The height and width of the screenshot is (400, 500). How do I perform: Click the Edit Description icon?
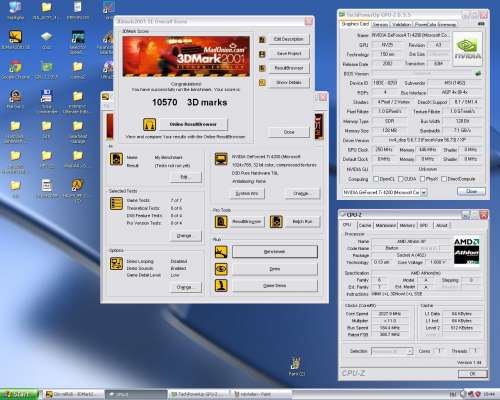(x=262, y=39)
